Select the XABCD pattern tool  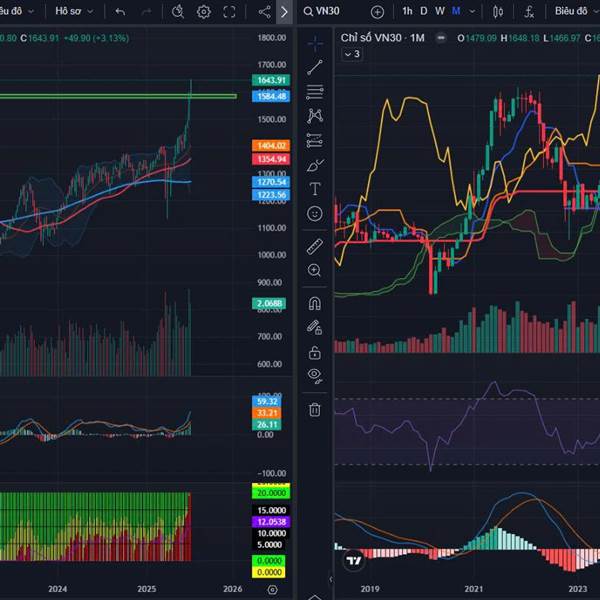click(x=315, y=116)
